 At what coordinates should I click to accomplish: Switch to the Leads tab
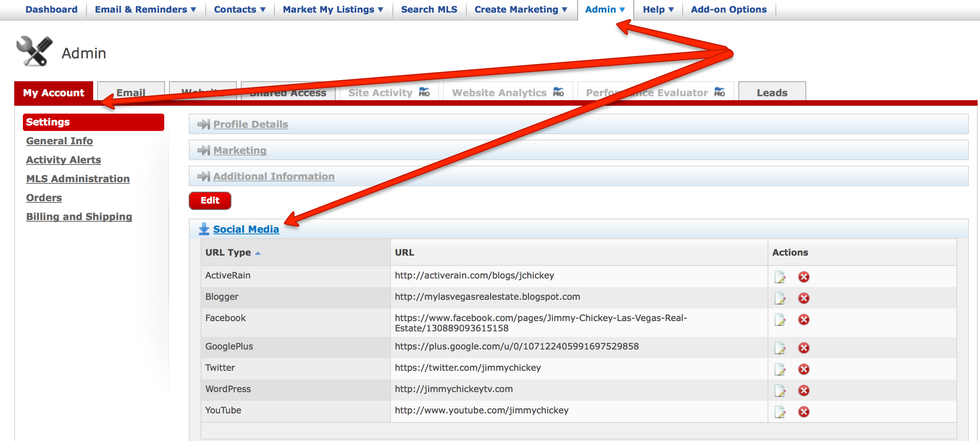772,92
